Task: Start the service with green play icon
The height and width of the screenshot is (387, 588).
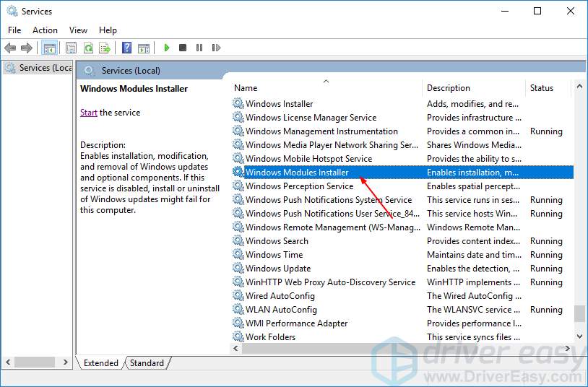Action: coord(167,48)
